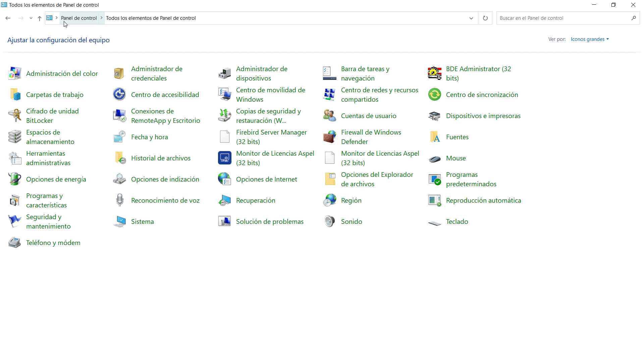Viewport: 644px width, 345px height.
Task: Open the Reconocimiento de voz microphone icon
Action: [120, 200]
